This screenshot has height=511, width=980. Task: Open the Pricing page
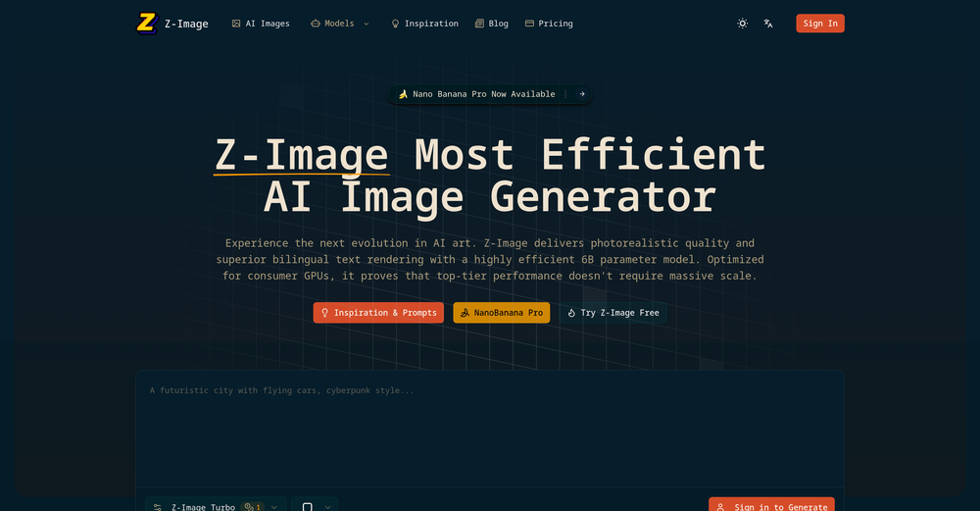pyautogui.click(x=549, y=24)
